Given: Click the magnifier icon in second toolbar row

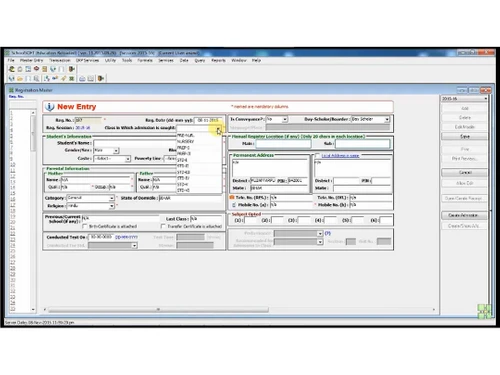Looking at the screenshot, I should (36, 78).
